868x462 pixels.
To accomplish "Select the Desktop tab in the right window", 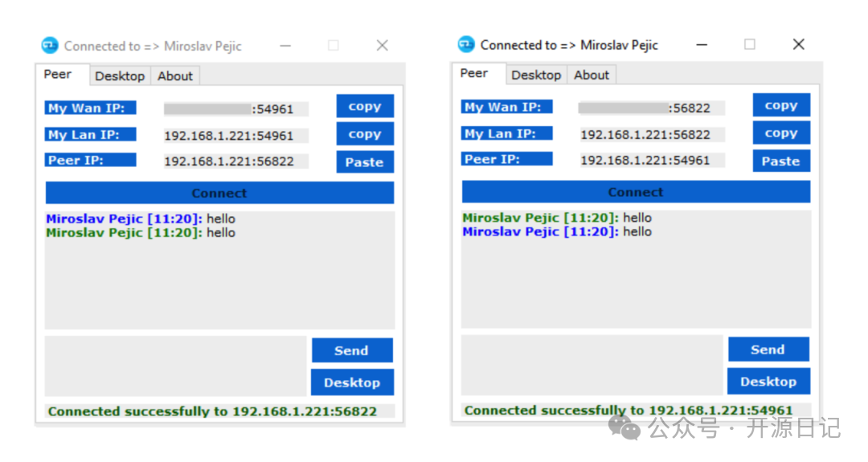I will coord(536,75).
